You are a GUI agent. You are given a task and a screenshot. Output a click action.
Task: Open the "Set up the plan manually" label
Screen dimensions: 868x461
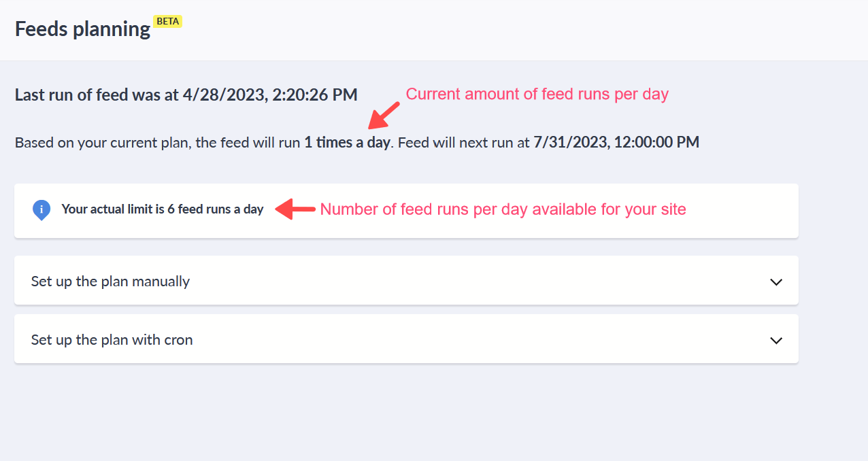(110, 281)
